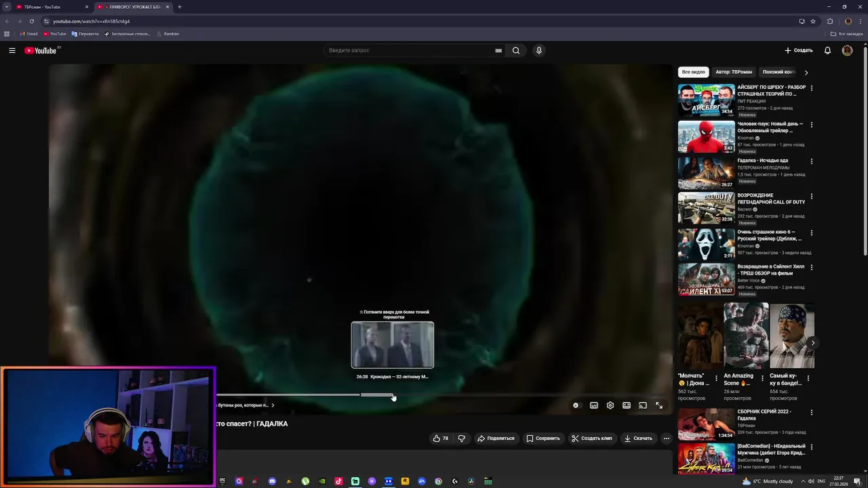Go to YouTube home via logo
Screen dimensions: 868x488
click(x=41, y=51)
